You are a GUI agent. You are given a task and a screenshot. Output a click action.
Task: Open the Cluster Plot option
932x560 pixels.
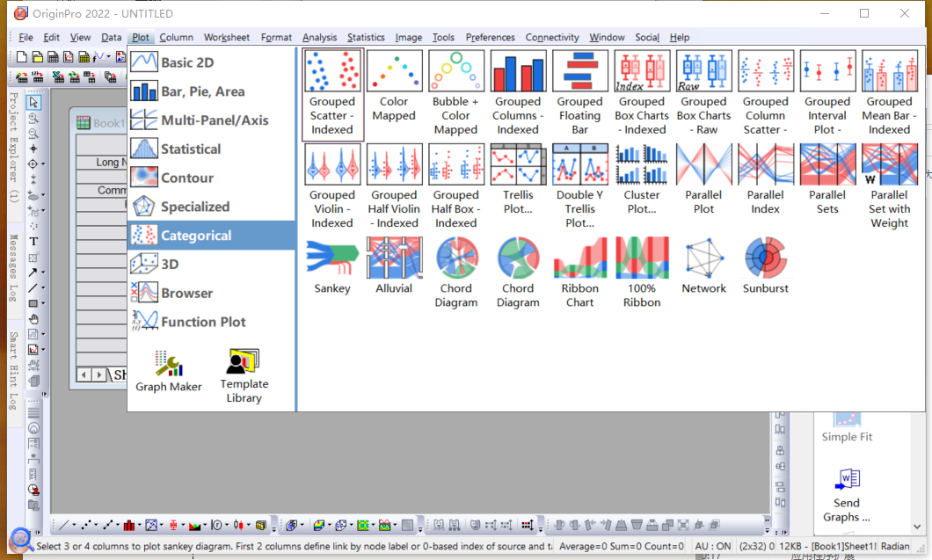coord(641,179)
